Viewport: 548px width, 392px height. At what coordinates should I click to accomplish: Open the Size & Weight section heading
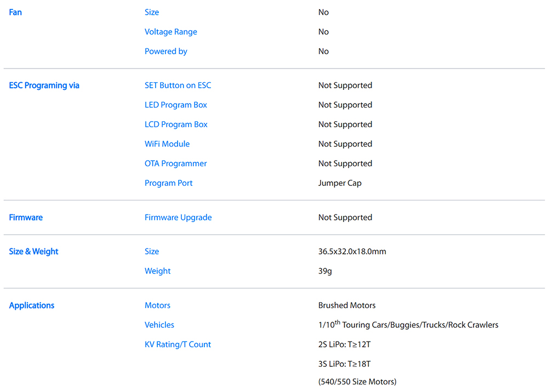point(33,252)
